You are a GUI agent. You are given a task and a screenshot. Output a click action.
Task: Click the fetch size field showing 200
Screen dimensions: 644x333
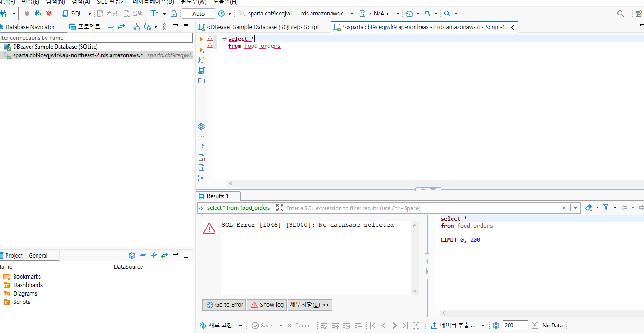coord(515,326)
